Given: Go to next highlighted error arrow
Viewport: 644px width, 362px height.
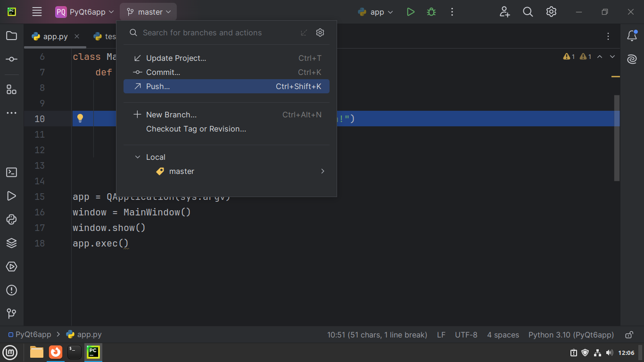Looking at the screenshot, I should point(612,57).
